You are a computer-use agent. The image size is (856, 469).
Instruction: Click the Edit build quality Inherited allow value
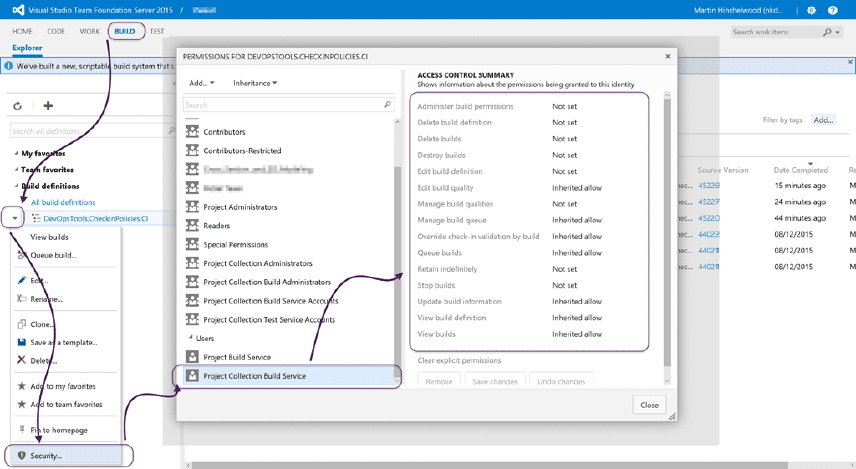tap(576, 188)
